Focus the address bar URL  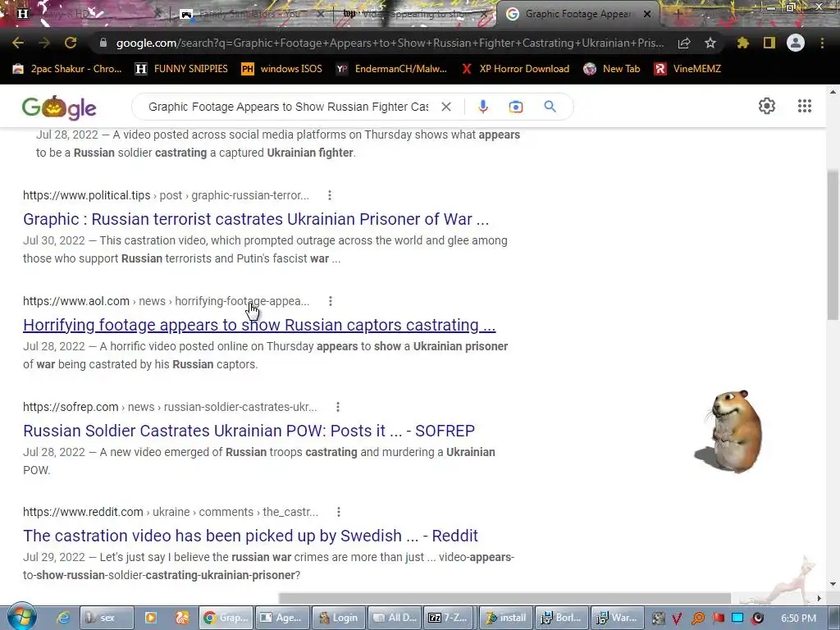coord(390,43)
